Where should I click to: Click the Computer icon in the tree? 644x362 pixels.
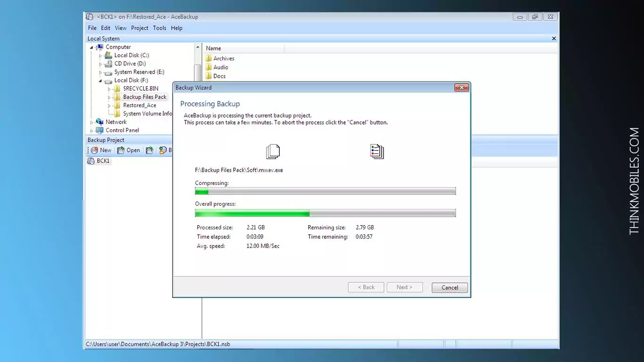[x=100, y=47]
